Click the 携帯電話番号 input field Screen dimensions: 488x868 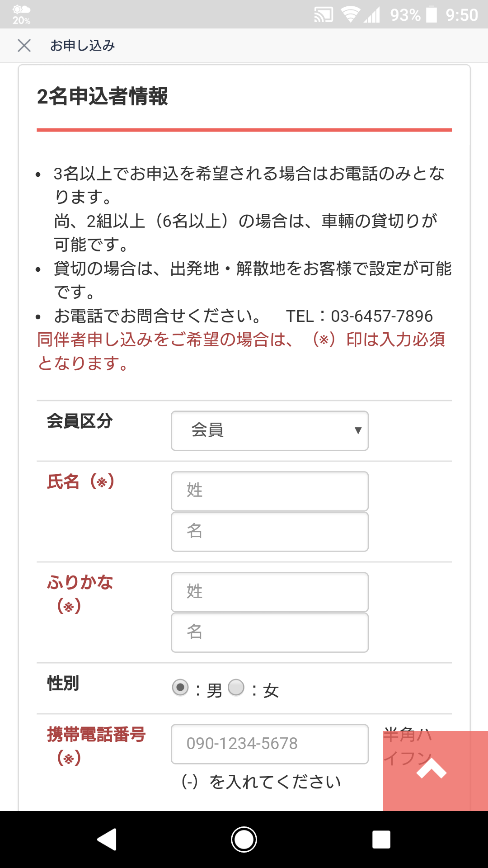click(x=270, y=744)
